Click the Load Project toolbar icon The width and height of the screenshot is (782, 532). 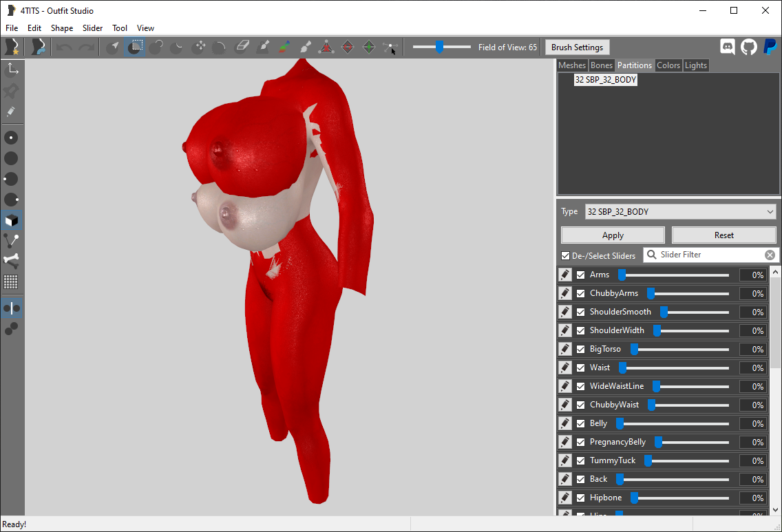pyautogui.click(x=38, y=47)
